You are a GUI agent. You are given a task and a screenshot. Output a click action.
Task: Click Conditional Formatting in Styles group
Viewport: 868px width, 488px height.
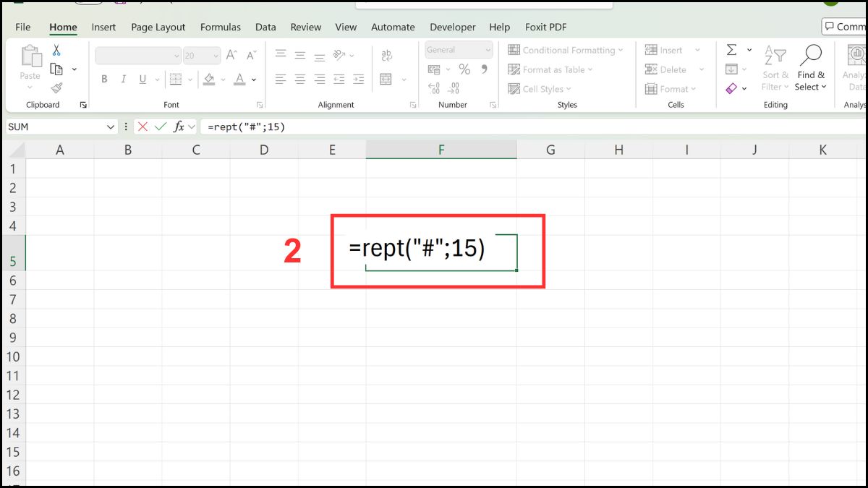pyautogui.click(x=566, y=49)
